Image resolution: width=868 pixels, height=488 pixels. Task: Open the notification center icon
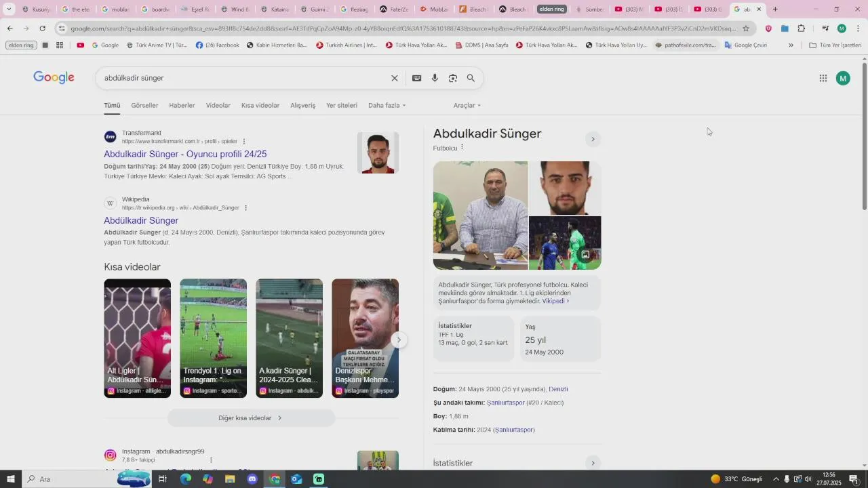pyautogui.click(x=854, y=479)
